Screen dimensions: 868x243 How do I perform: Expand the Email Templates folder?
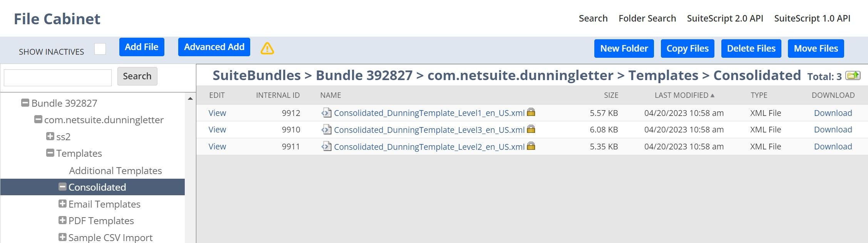click(62, 203)
